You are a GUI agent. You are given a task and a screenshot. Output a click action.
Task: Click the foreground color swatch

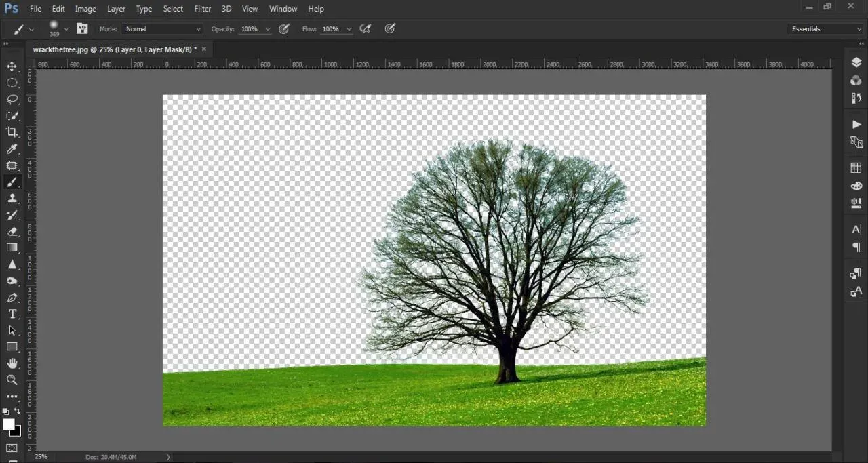8,424
